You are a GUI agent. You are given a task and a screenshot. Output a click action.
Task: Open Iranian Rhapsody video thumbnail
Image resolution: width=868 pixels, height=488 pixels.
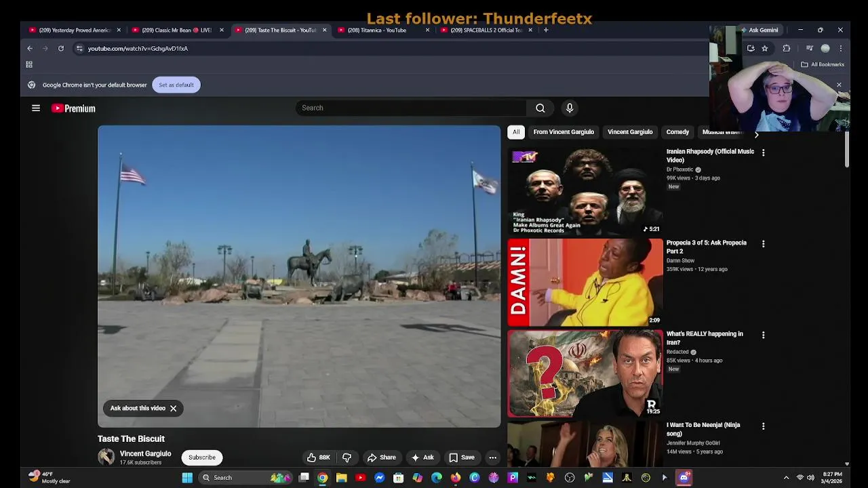pos(585,191)
